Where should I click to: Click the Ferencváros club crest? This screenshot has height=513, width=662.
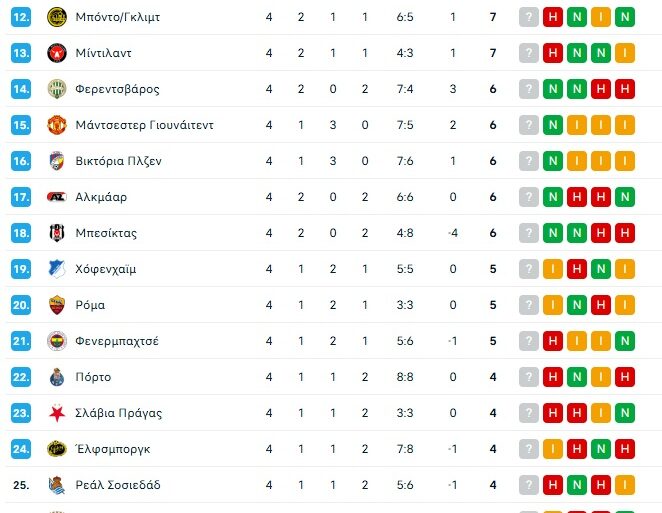tap(56, 89)
